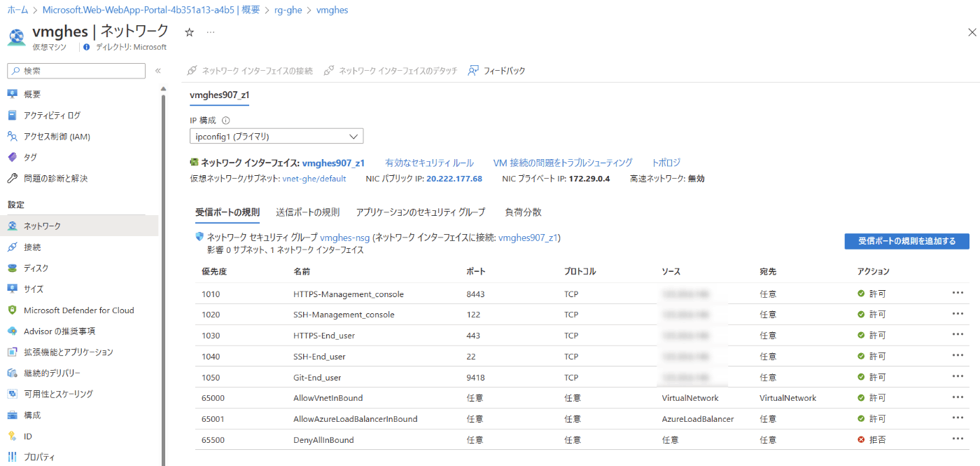980x466 pixels.
Task: Sort rules by 名前 column header
Action: click(x=302, y=271)
